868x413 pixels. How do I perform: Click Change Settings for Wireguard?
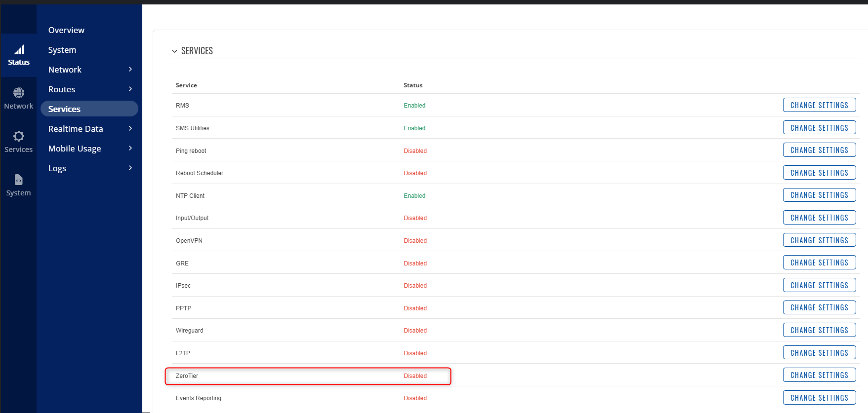[819, 330]
